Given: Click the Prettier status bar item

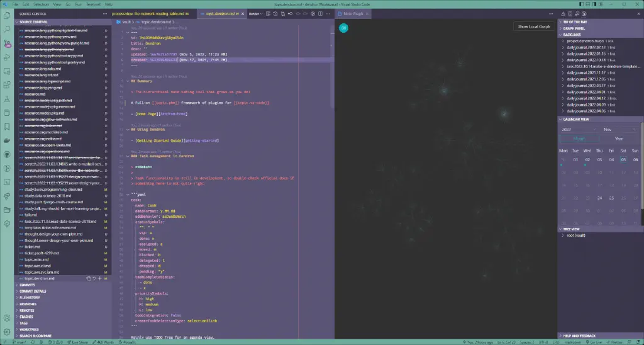Looking at the screenshot, I should 614,342.
